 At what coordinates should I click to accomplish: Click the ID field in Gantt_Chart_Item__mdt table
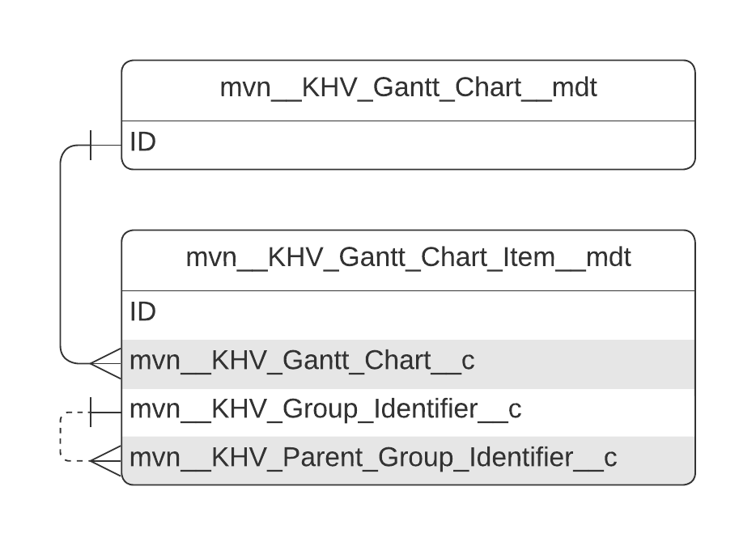pyautogui.click(x=143, y=312)
